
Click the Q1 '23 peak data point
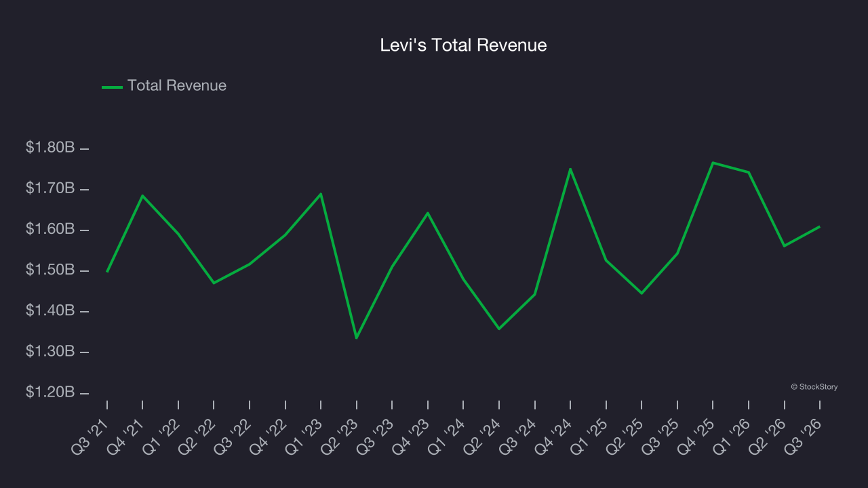point(321,195)
